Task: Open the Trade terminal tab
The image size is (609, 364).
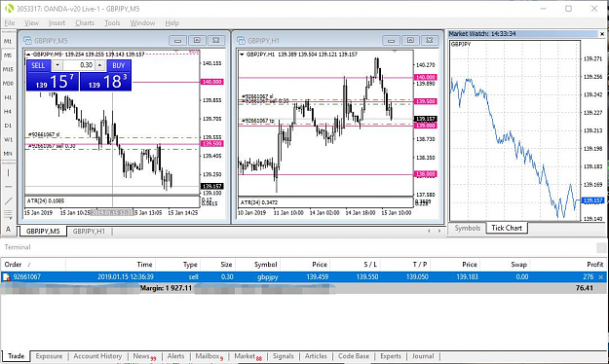Action: 17,356
